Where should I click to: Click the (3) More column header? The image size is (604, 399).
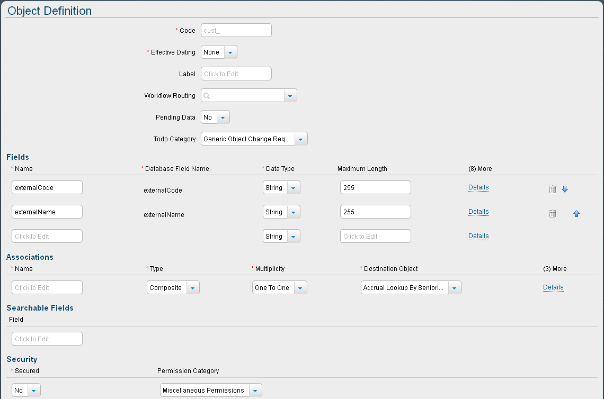554,269
